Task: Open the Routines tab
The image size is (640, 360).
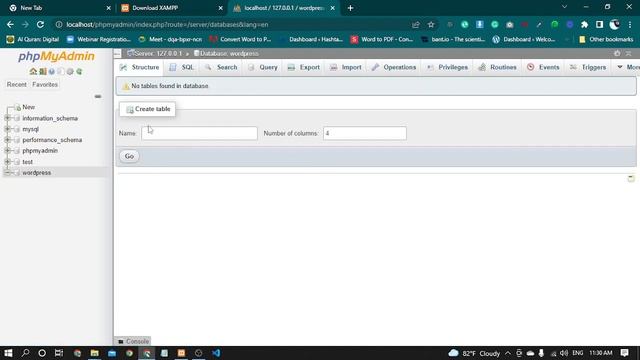Action: click(x=498, y=67)
